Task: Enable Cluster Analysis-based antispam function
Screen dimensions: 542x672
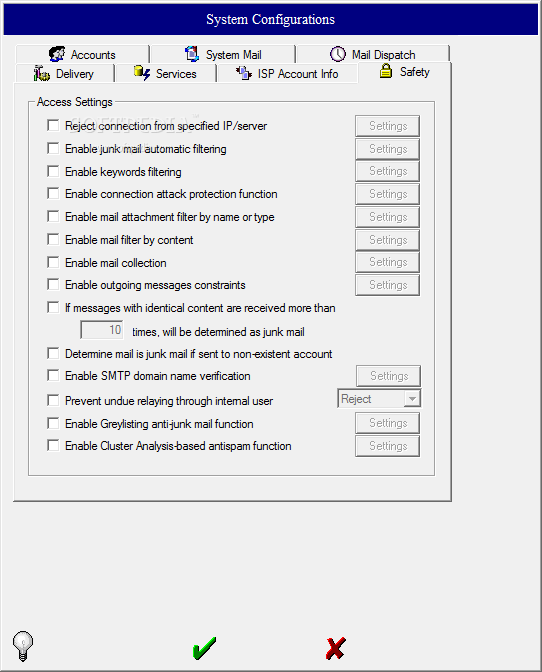Action: click(x=53, y=446)
